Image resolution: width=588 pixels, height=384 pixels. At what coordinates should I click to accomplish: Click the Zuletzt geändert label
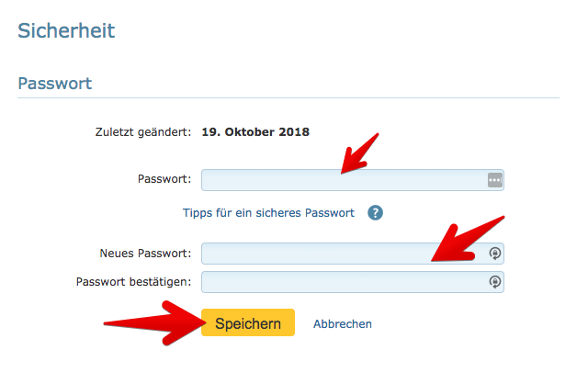coord(143,132)
